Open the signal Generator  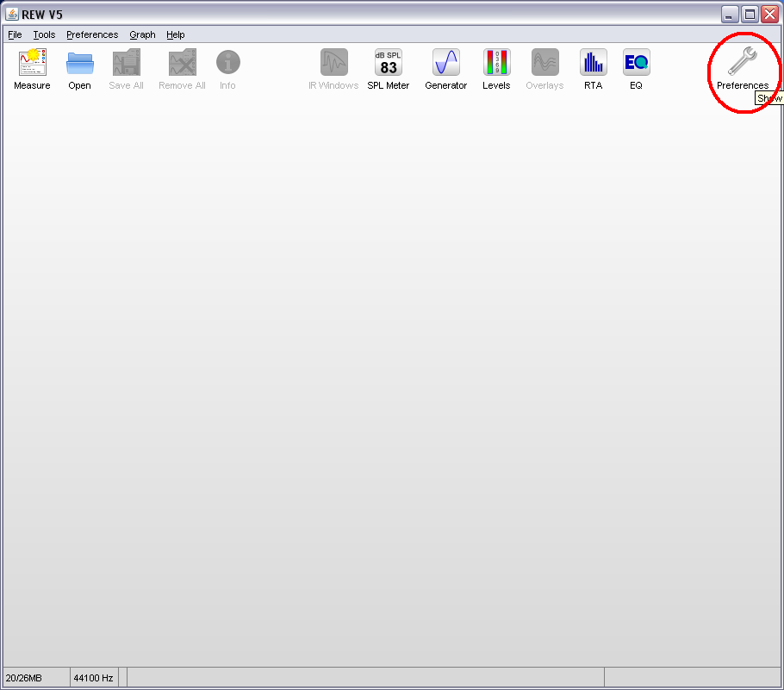[445, 63]
